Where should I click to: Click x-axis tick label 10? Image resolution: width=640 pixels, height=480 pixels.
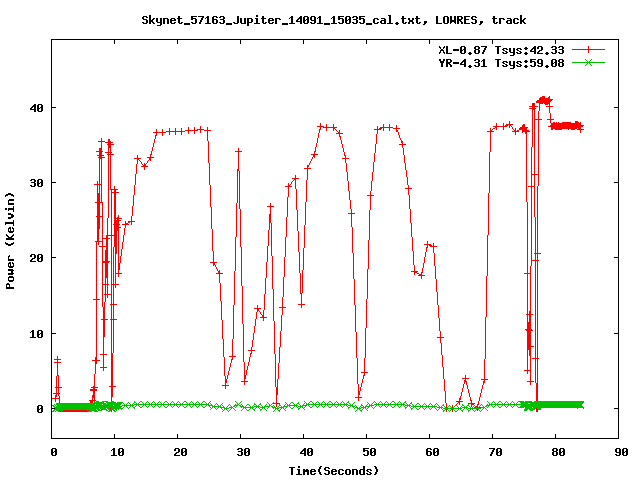[x=117, y=452]
